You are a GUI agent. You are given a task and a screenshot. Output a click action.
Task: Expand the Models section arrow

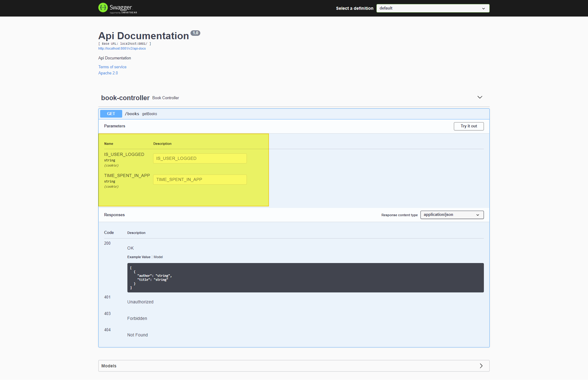481,366
